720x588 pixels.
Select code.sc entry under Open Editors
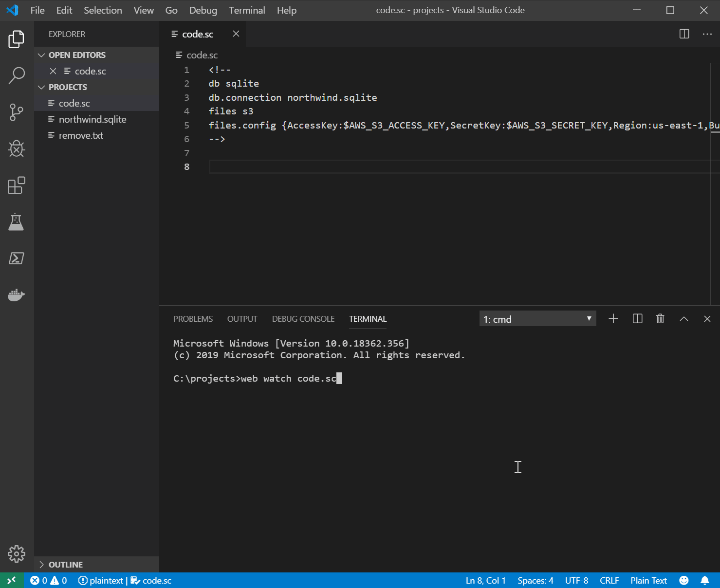pyautogui.click(x=97, y=71)
